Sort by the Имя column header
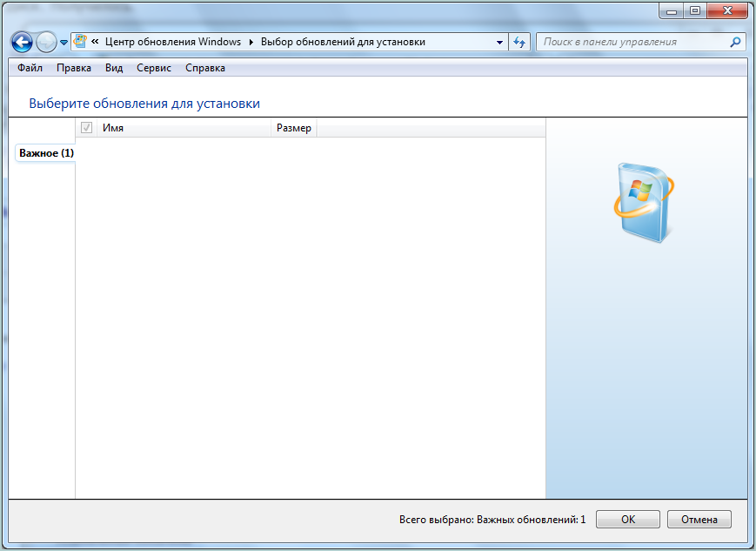Viewport: 756px width, 551px height. click(184, 128)
